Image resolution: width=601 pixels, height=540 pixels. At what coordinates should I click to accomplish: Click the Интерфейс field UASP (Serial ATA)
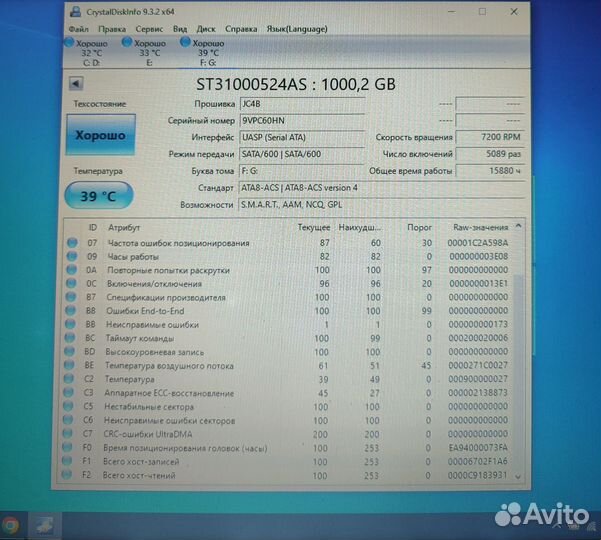point(302,138)
